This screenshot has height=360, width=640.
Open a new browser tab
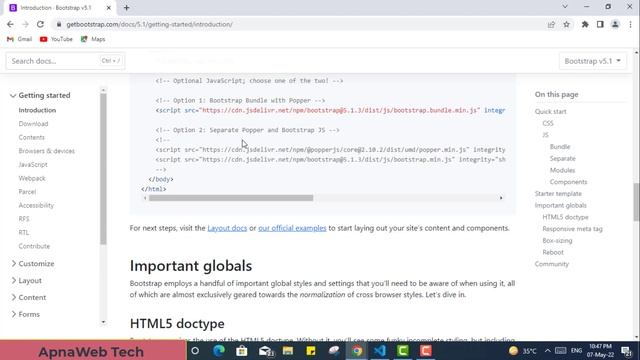pyautogui.click(x=127, y=8)
